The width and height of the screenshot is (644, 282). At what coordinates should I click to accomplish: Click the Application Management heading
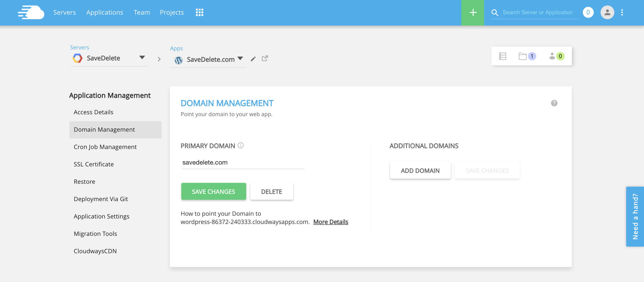coord(110,95)
